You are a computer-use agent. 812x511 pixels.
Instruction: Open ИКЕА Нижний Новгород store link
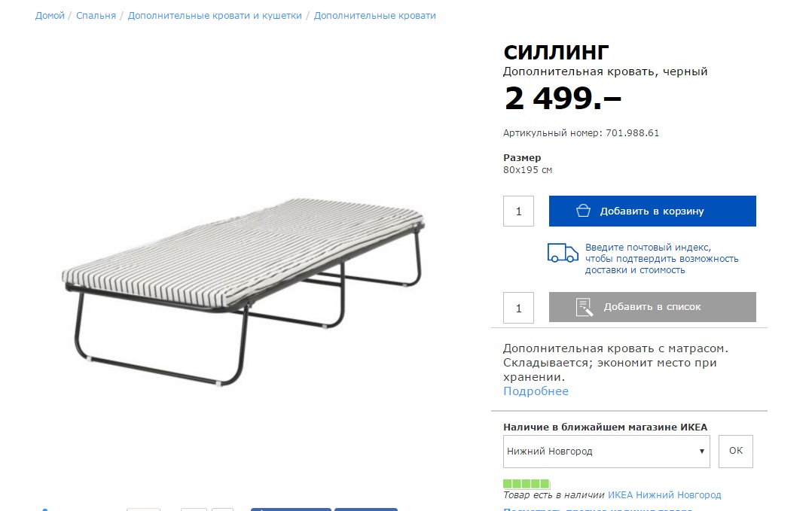[x=664, y=495]
